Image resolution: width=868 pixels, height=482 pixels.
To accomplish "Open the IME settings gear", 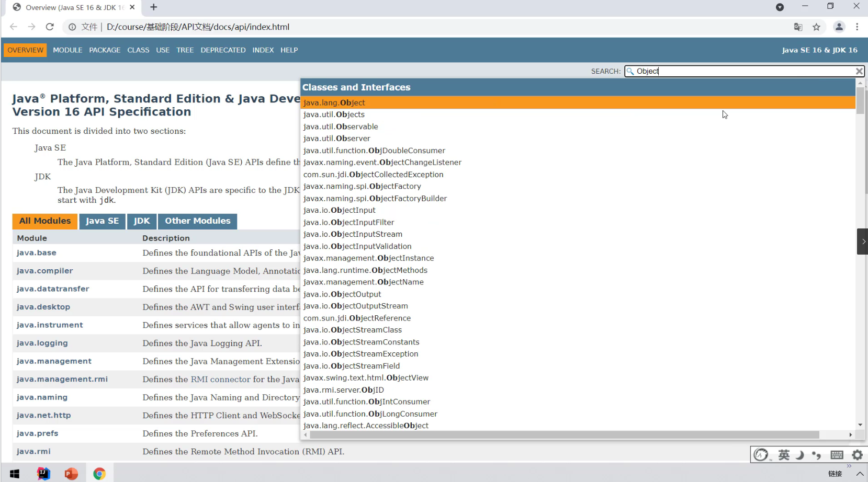I will tap(857, 455).
